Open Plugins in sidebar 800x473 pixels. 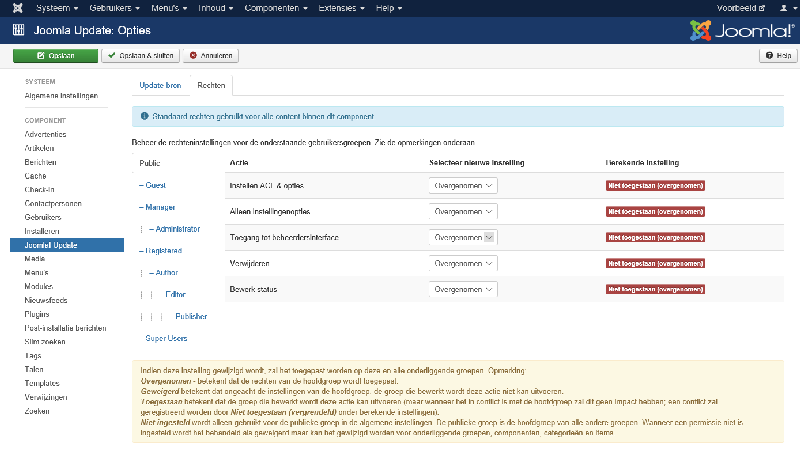(x=37, y=314)
